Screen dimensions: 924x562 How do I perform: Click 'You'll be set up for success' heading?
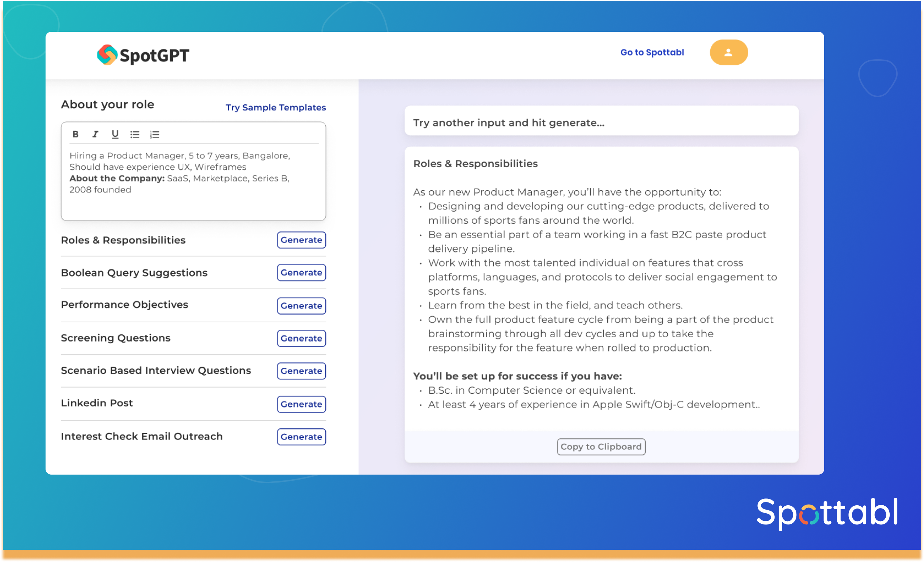pyautogui.click(x=518, y=376)
